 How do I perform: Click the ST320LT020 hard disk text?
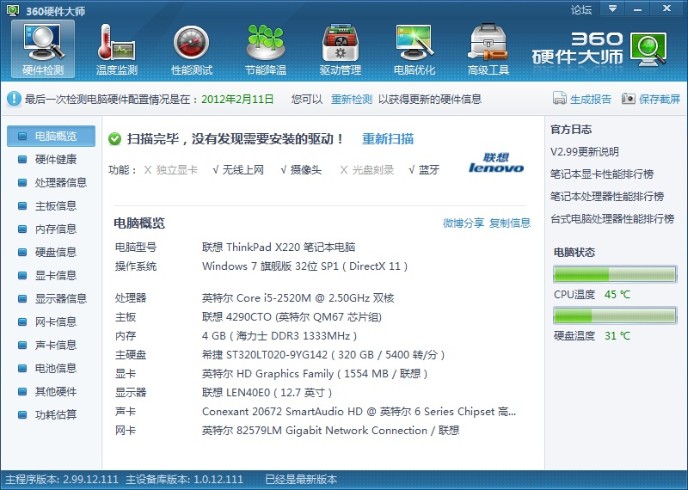click(323, 355)
